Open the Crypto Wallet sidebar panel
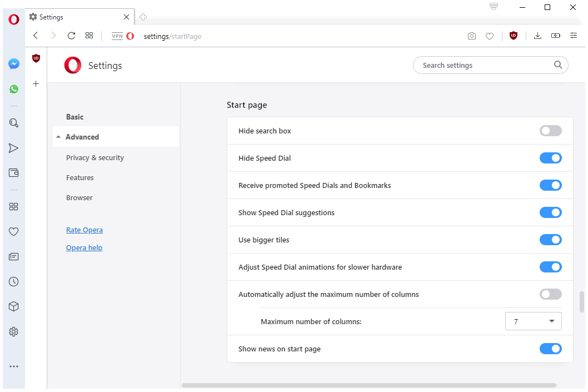Image resolution: width=588 pixels, height=392 pixels. pyautogui.click(x=13, y=172)
